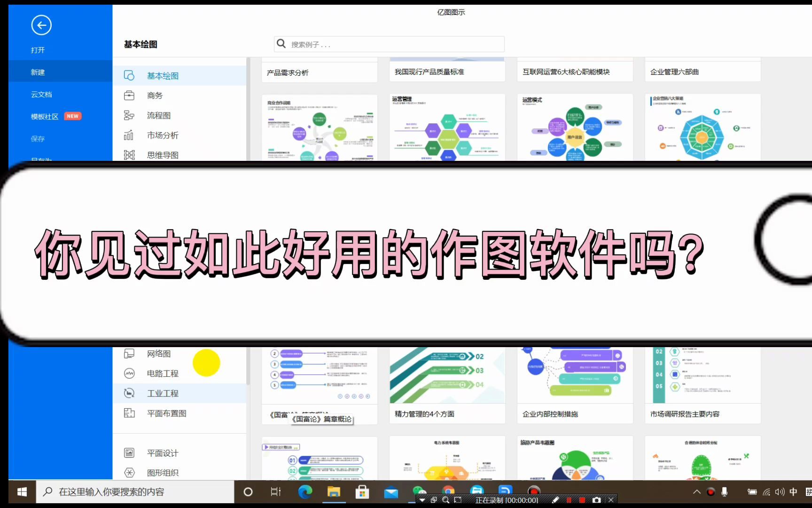Choose the 商务 category label
This screenshot has height=508, width=812.
155,95
